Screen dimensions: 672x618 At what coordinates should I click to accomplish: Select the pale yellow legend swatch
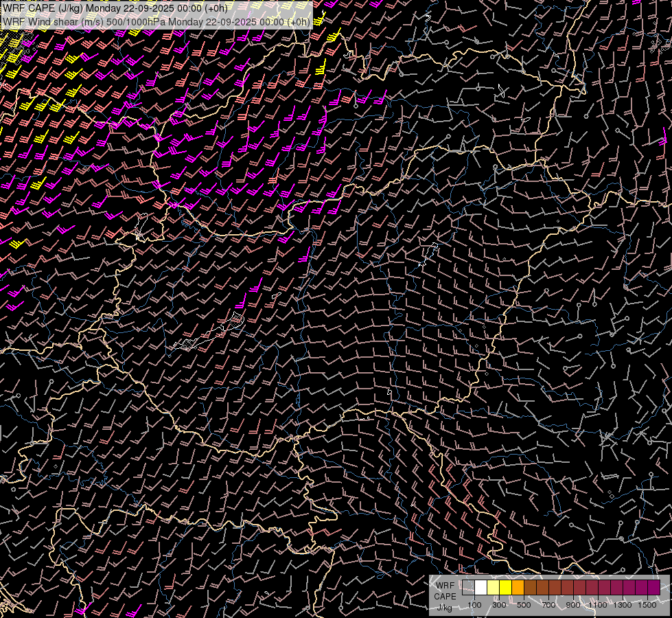tap(493, 587)
